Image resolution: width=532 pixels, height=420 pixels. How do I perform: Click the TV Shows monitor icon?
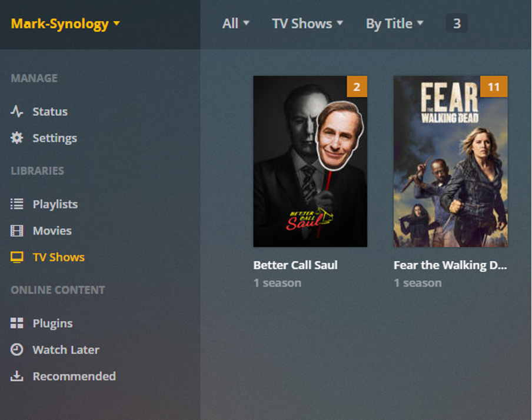click(16, 257)
